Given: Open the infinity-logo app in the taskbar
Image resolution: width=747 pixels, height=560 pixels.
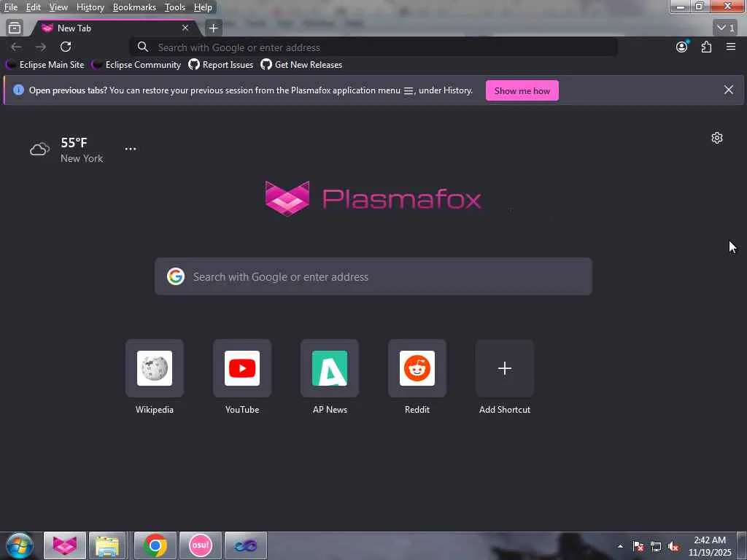Looking at the screenshot, I should point(245,545).
